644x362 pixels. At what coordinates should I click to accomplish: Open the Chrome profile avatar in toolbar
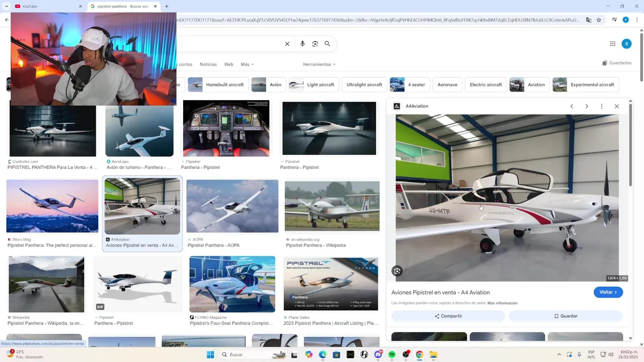click(625, 20)
